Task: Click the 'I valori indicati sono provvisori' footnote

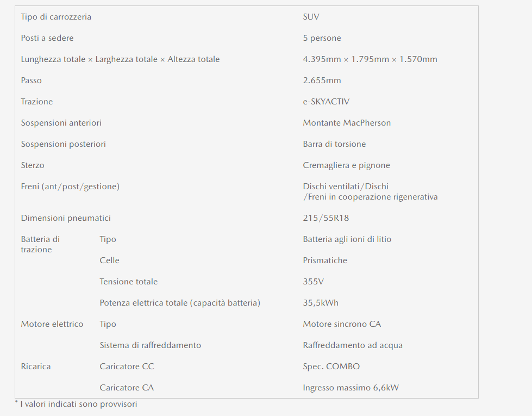Action: pyautogui.click(x=79, y=404)
